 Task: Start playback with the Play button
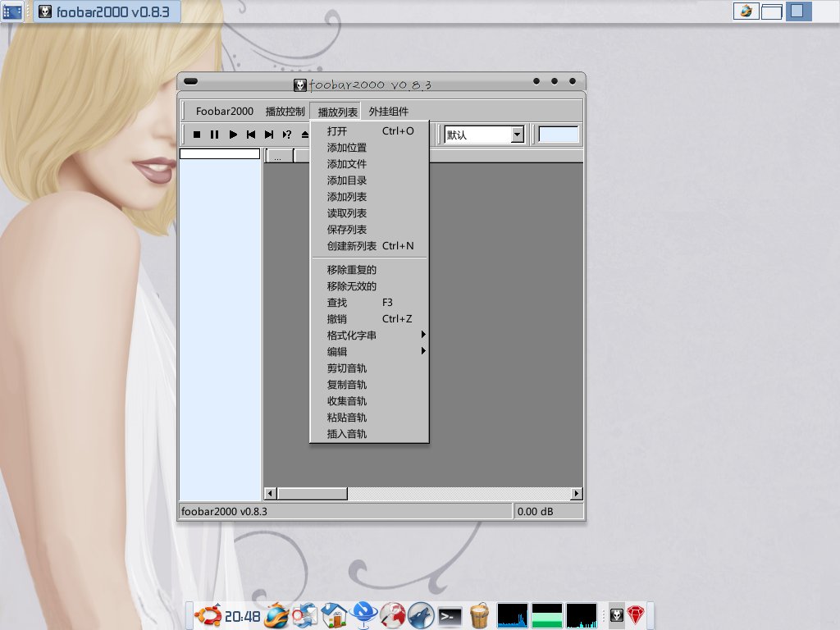tap(233, 135)
